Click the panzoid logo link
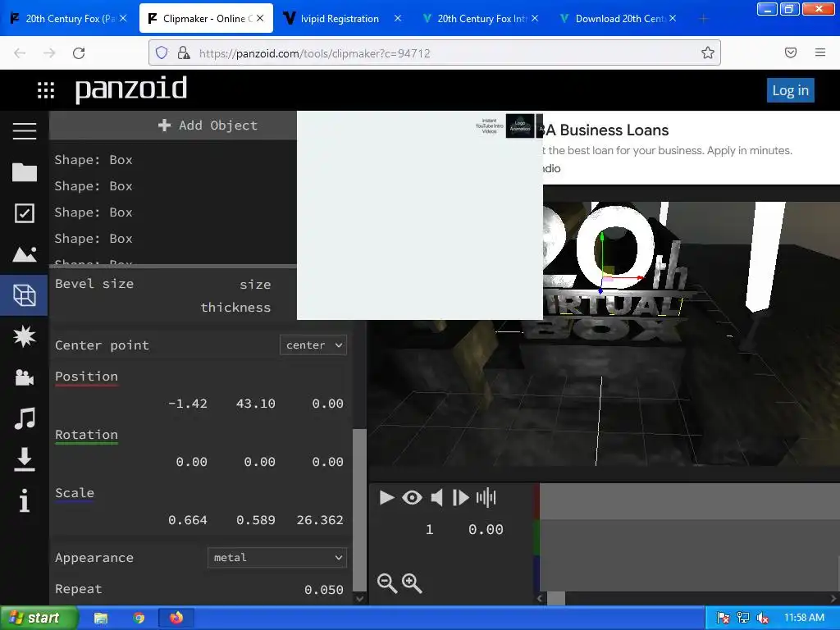 (130, 89)
